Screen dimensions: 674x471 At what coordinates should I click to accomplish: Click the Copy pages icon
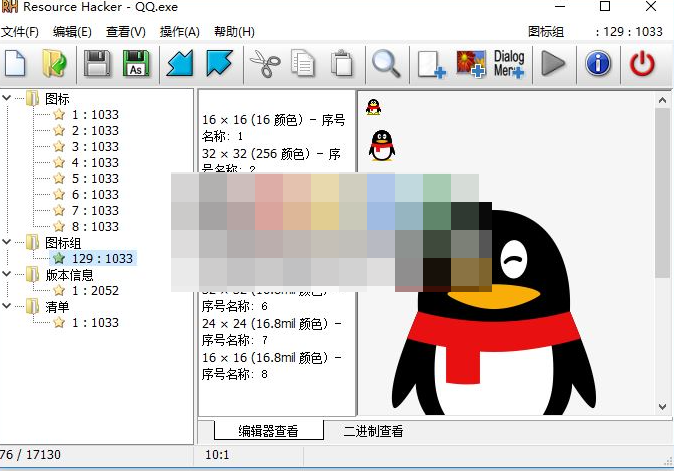[x=303, y=64]
